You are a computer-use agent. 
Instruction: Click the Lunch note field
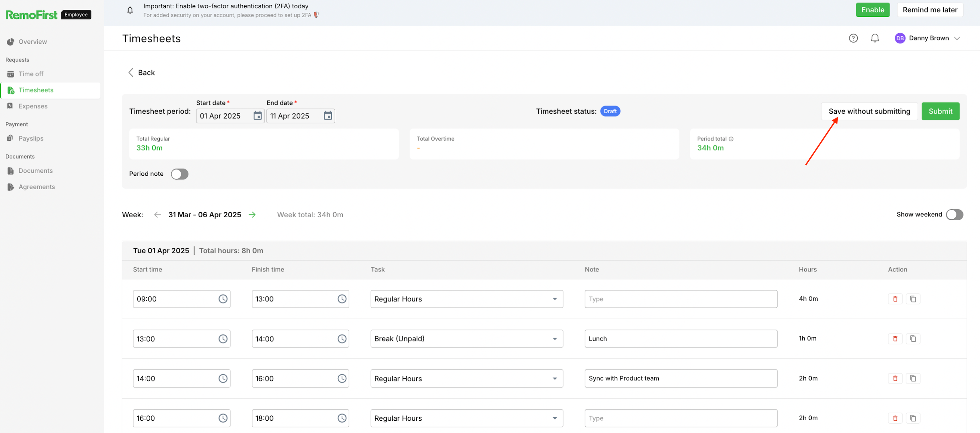pos(681,339)
